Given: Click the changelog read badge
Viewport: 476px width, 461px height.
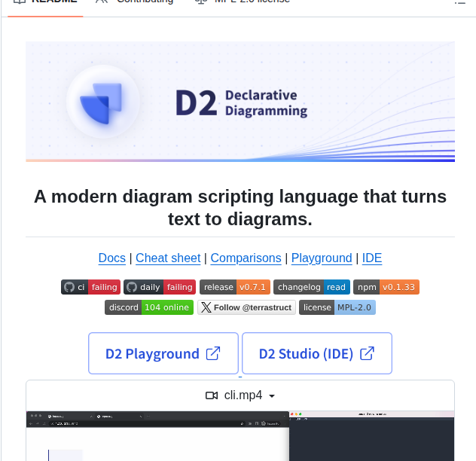Looking at the screenshot, I should coord(311,287).
